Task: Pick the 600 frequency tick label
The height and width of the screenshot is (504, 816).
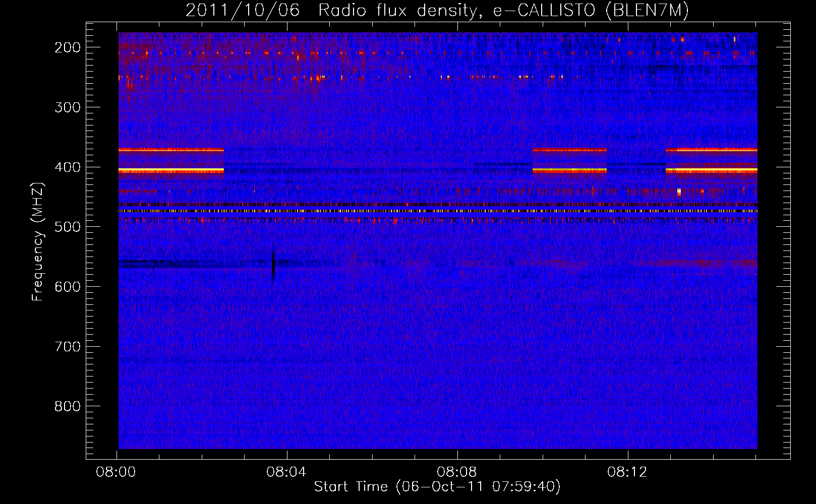Action: click(68, 287)
